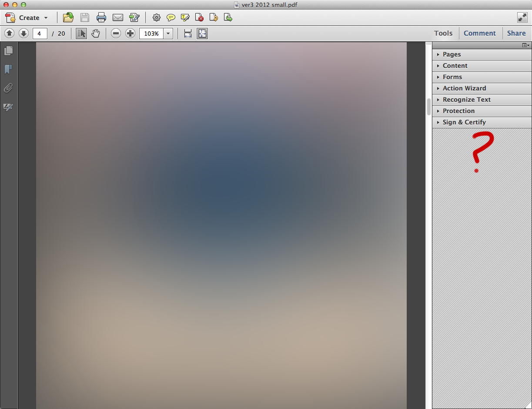Expand the Pages tools section
This screenshot has height=409, width=532.
pyautogui.click(x=482, y=54)
